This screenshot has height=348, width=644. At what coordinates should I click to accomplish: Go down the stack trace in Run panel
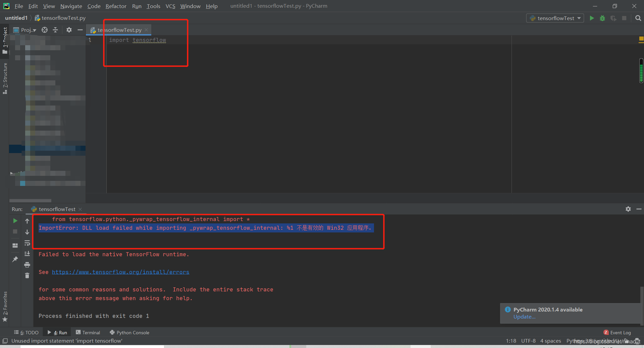(x=27, y=232)
